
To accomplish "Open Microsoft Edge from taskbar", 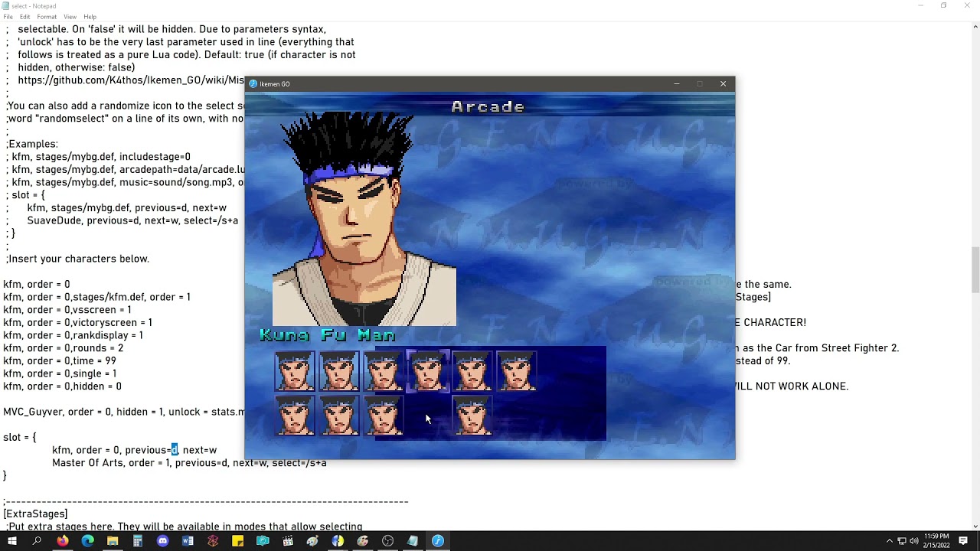I will click(87, 541).
